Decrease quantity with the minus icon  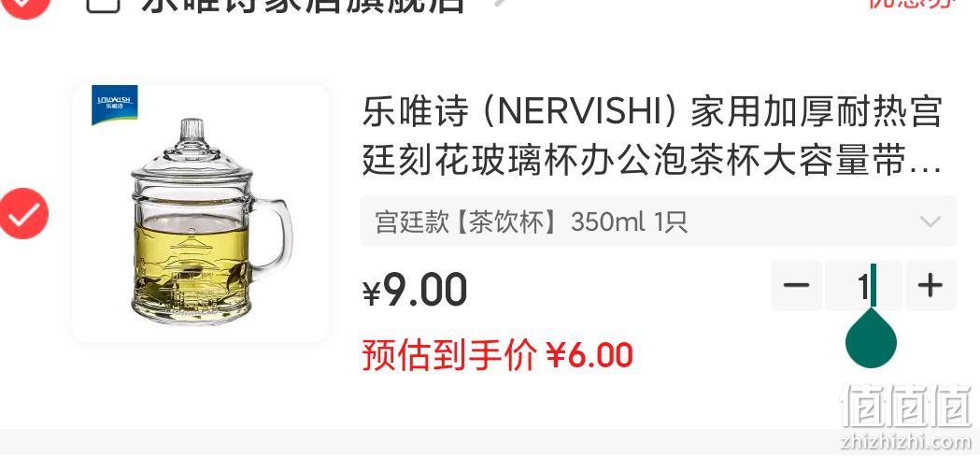click(796, 285)
